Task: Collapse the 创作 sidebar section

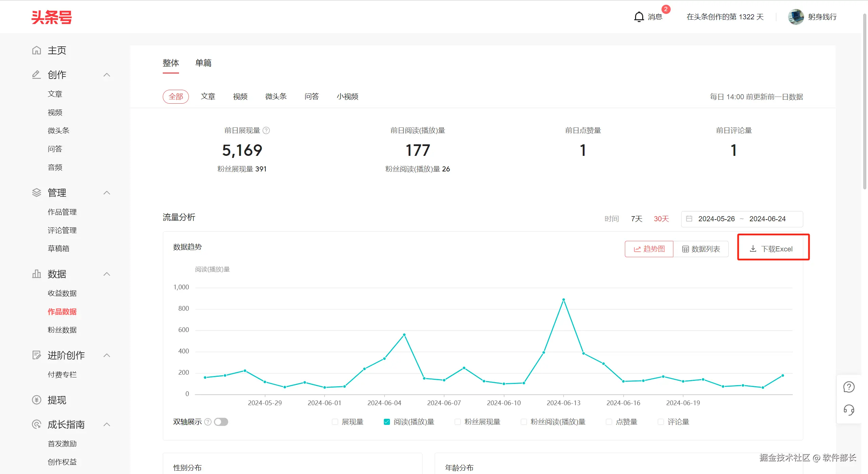Action: click(x=107, y=75)
